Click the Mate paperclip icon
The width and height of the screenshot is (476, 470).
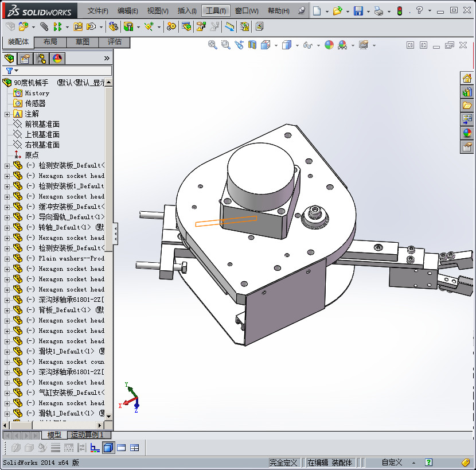pos(44,27)
